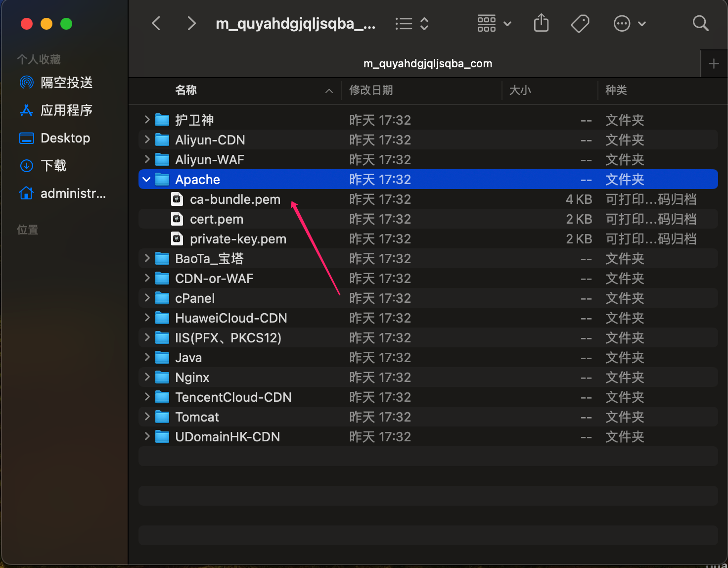728x568 pixels.
Task: Open Finder search with the magnifier icon
Action: 700,23
